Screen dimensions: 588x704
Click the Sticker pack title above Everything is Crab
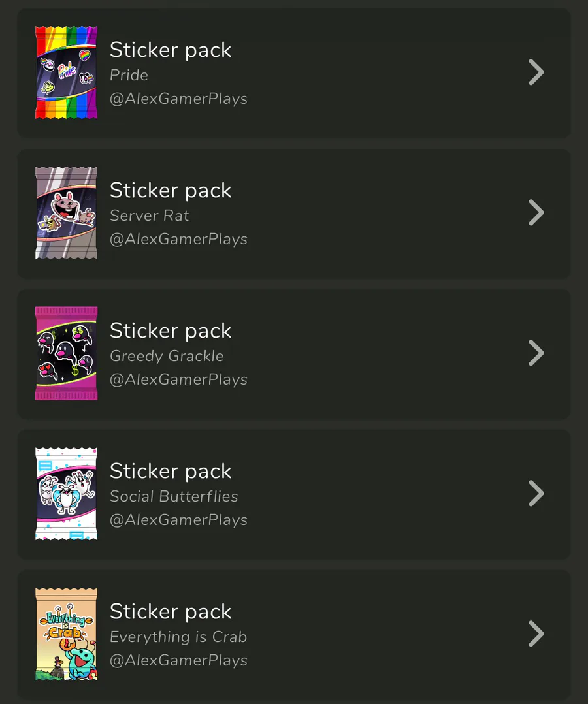(171, 611)
